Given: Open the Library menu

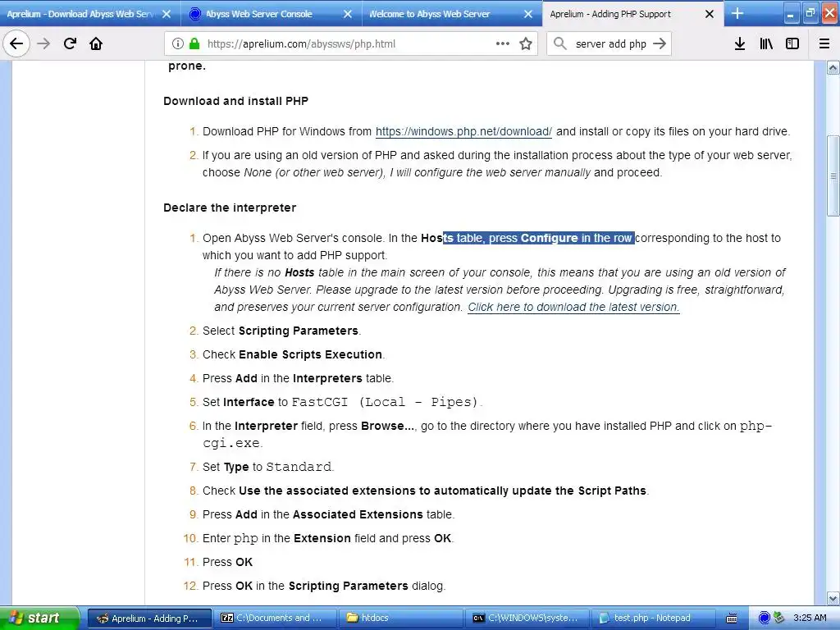Looking at the screenshot, I should point(766,43).
